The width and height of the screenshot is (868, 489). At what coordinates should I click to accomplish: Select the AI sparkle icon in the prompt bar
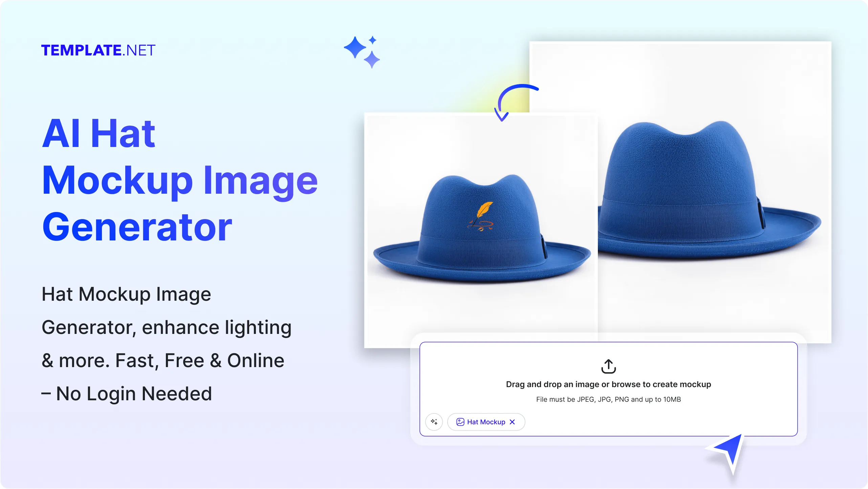click(434, 422)
